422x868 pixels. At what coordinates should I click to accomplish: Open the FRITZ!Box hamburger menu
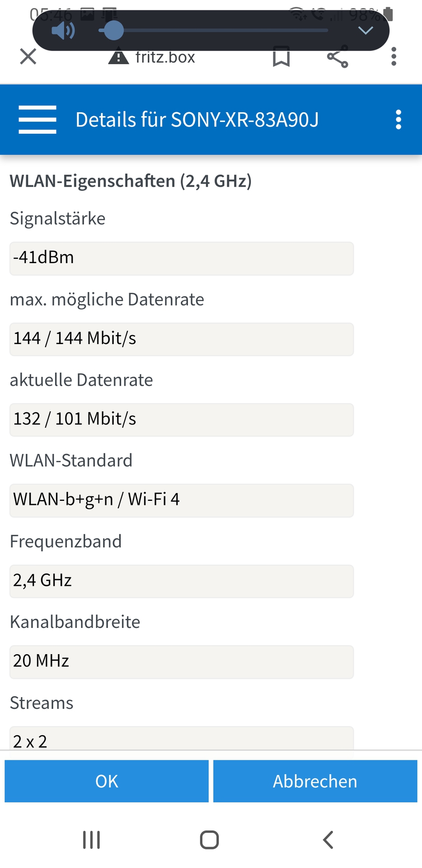pyautogui.click(x=38, y=120)
